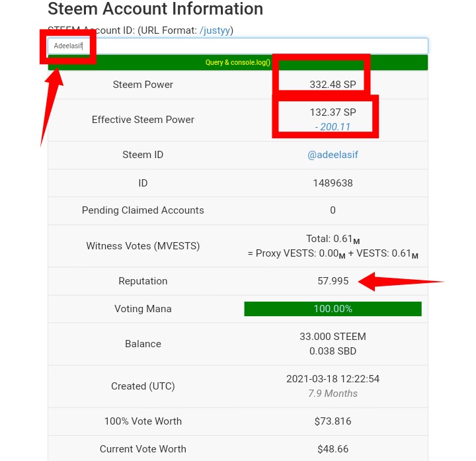Click the Steem account ID input field
Viewport: 476px width, 461px height.
point(238,46)
